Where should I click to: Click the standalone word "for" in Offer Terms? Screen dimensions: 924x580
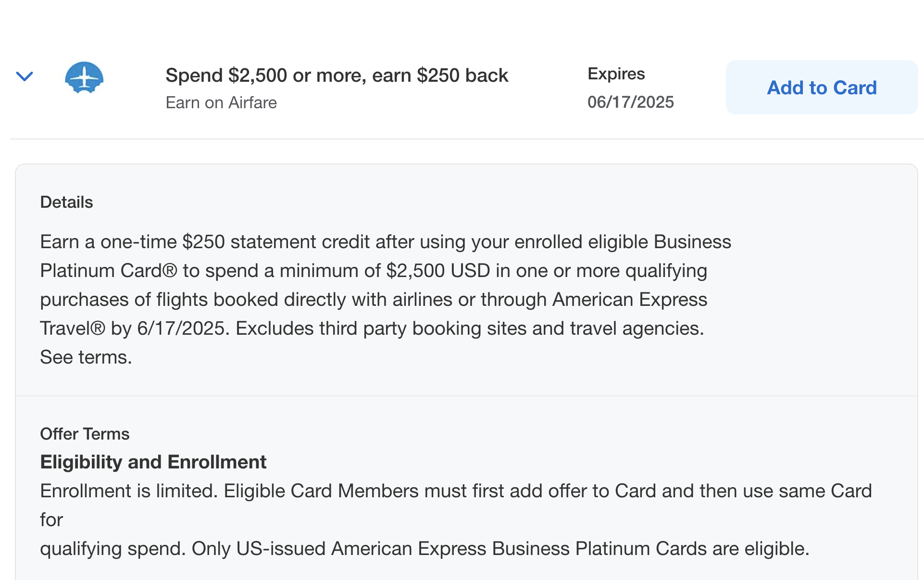[51, 520]
